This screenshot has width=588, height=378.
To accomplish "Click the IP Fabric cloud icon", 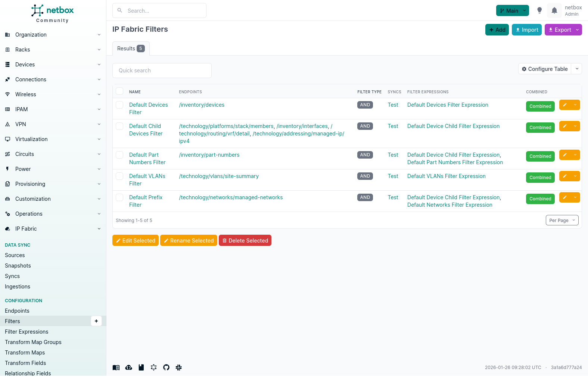I will [x=7, y=229].
